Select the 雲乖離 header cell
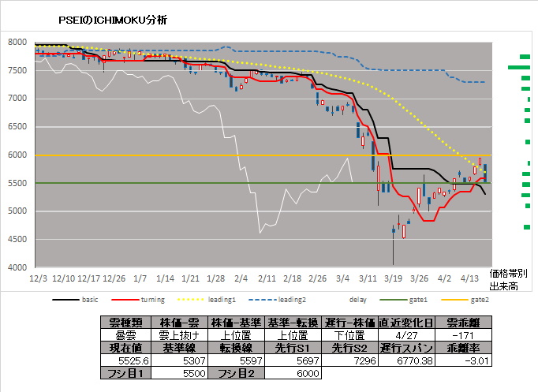Image resolution: width=538 pixels, height=392 pixels. coord(463,323)
